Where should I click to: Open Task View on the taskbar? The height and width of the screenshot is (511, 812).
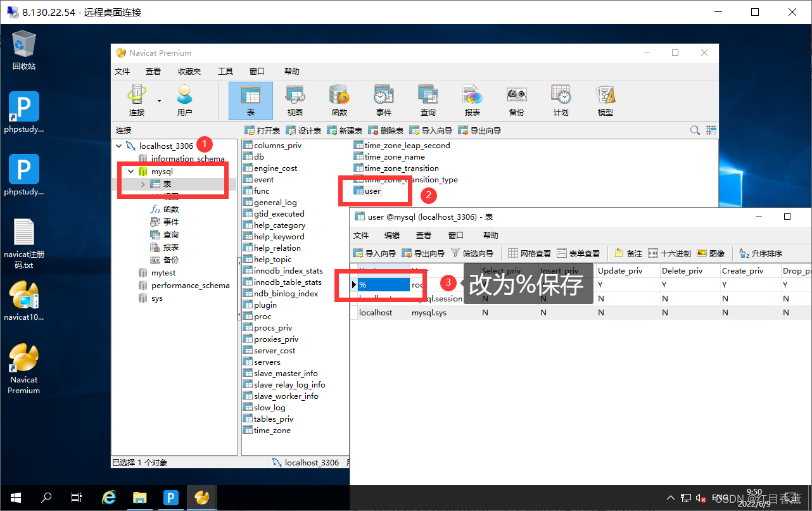pos(76,498)
